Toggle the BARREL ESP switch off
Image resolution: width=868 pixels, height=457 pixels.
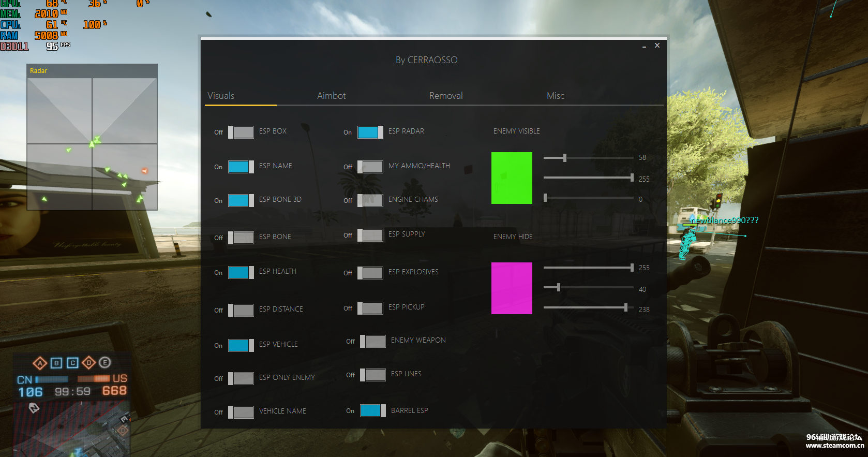[x=372, y=411]
